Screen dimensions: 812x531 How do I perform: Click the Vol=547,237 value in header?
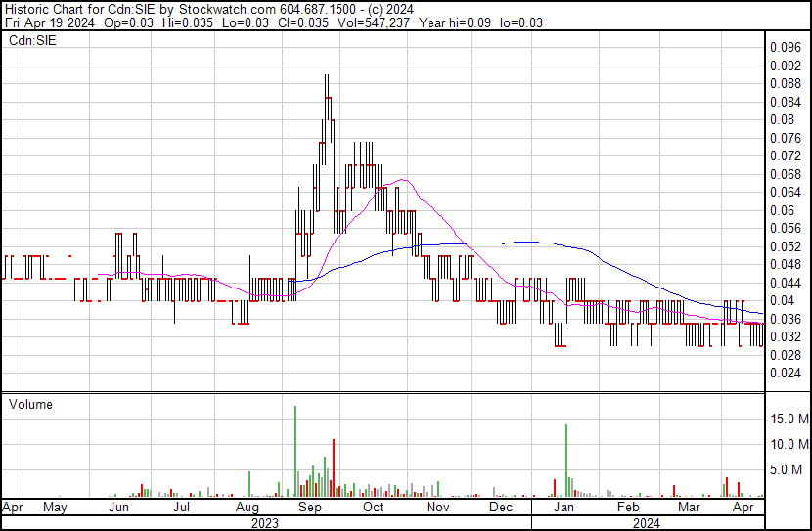(374, 22)
